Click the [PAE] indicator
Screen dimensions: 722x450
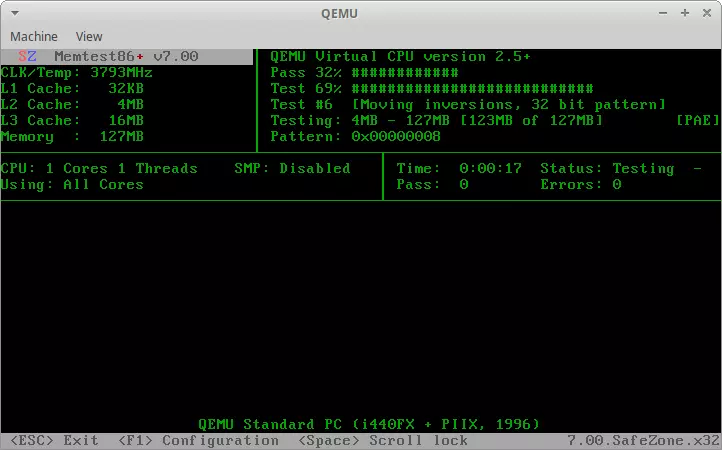click(698, 121)
